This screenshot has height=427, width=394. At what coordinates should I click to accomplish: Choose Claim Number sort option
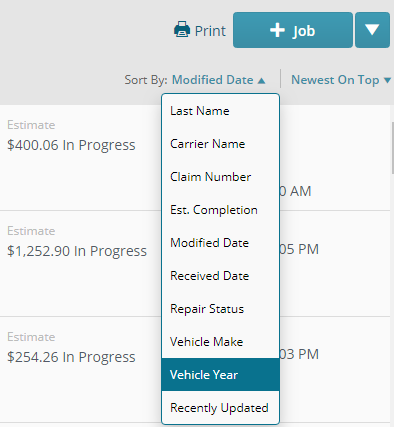220,177
